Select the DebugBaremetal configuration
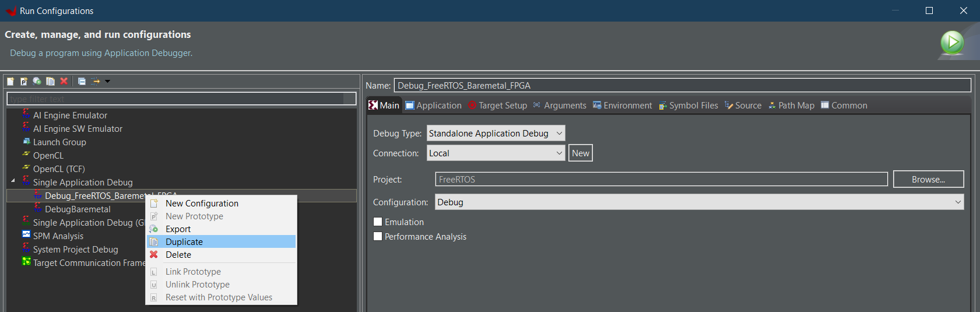The width and height of the screenshot is (980, 312). 78,209
